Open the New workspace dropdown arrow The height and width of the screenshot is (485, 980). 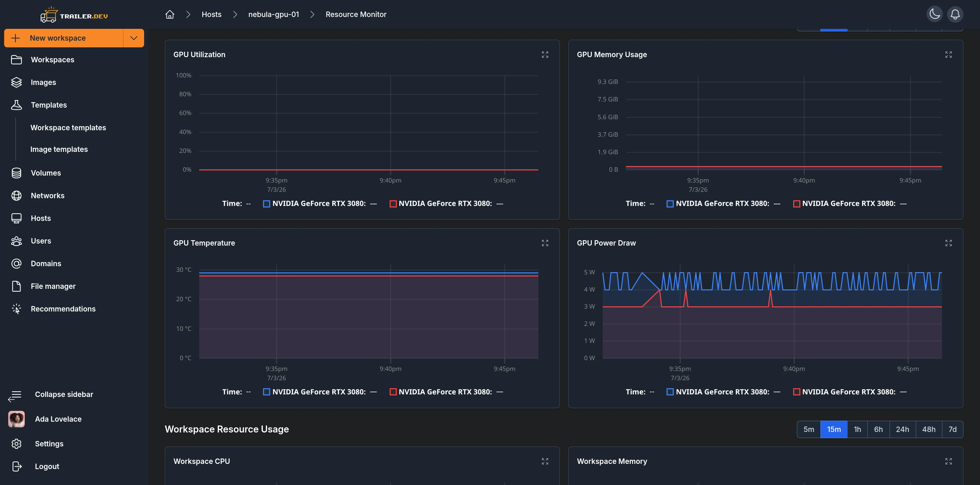[134, 38]
